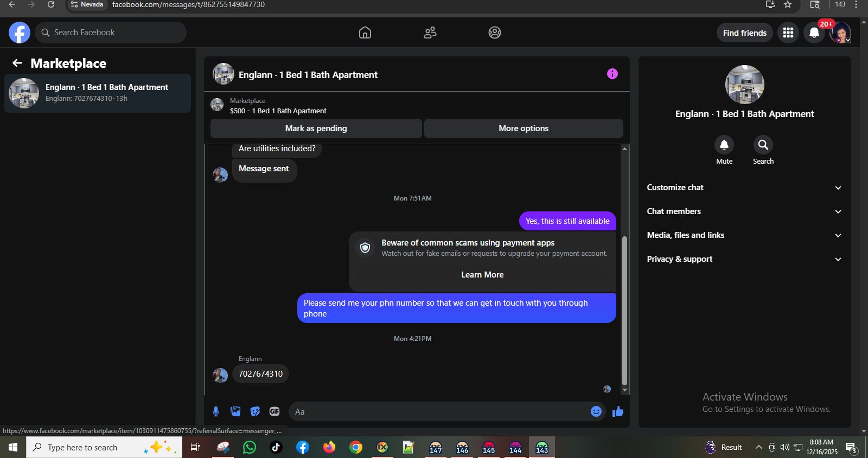Attach a photo file to message
868x458 pixels.
[x=235, y=411]
